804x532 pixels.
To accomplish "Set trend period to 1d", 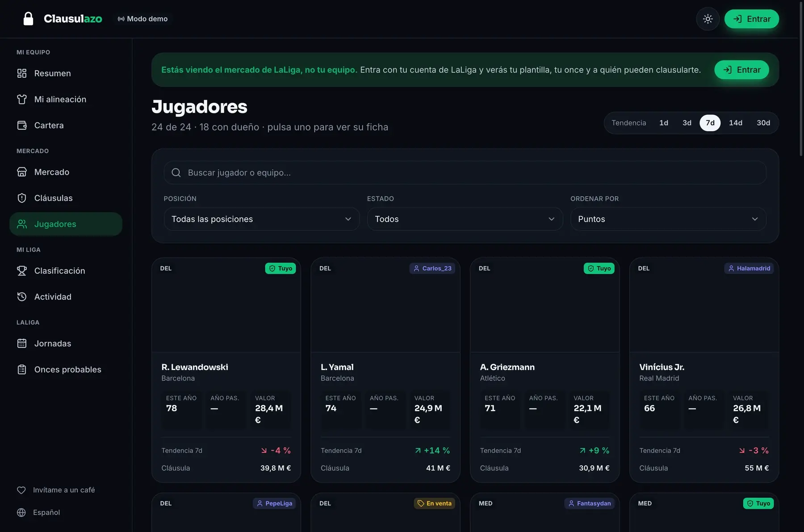I will [664, 123].
